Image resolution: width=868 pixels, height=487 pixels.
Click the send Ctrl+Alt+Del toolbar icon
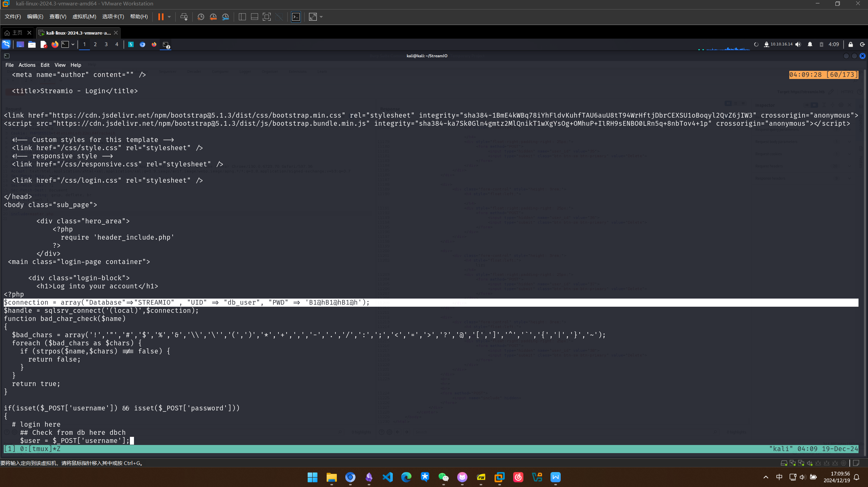184,17
